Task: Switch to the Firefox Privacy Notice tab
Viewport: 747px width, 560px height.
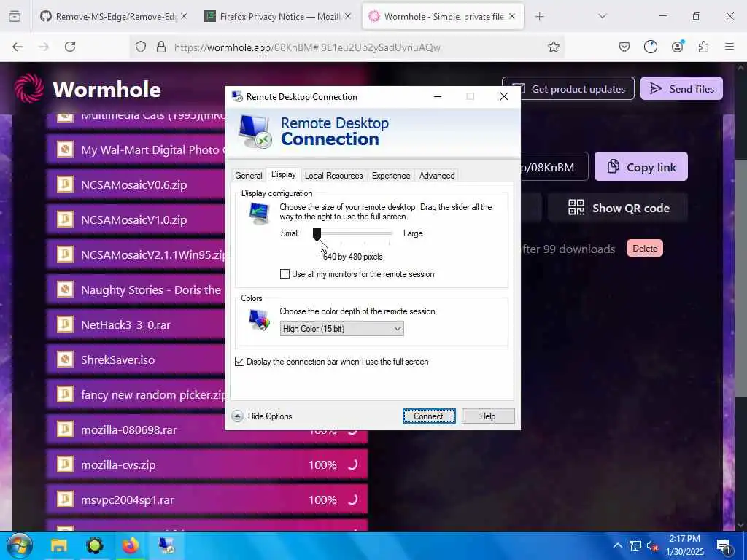Action: [279, 17]
